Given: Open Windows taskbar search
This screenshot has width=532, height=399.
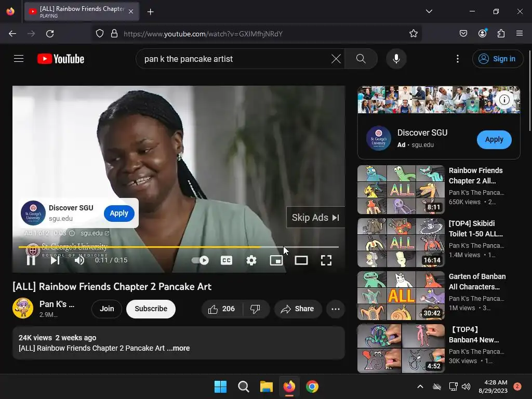Looking at the screenshot, I should (x=244, y=387).
